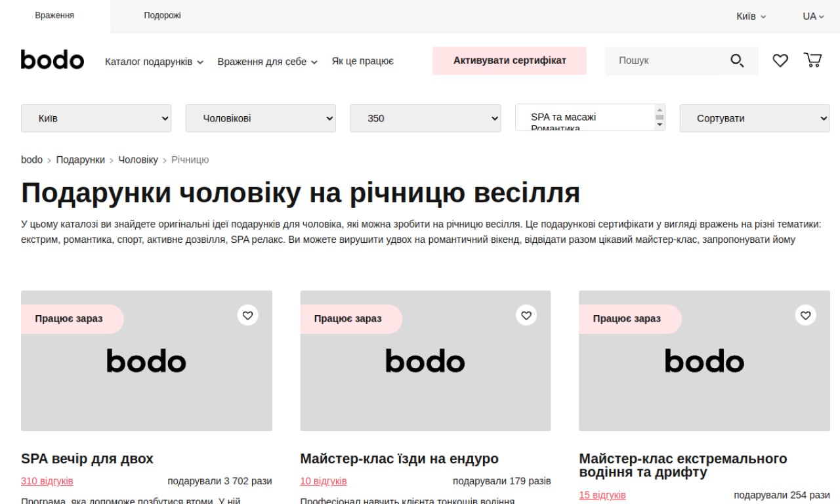Click the Річницю breadcrumb text

point(190,159)
